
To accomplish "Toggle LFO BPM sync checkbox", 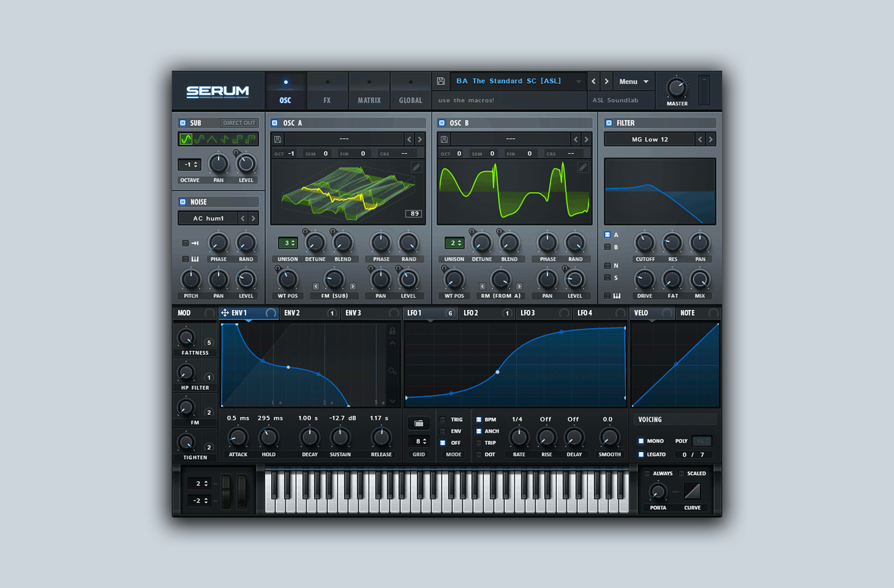I will click(479, 419).
